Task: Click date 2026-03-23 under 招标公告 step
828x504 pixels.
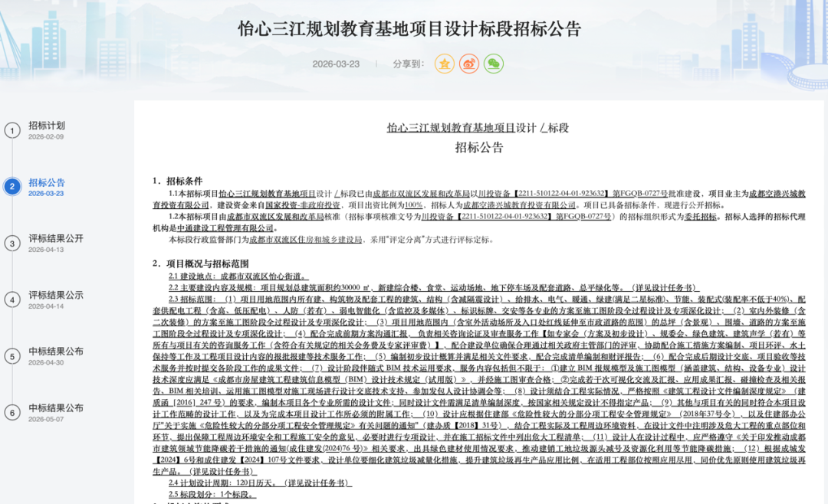Action: click(46, 194)
